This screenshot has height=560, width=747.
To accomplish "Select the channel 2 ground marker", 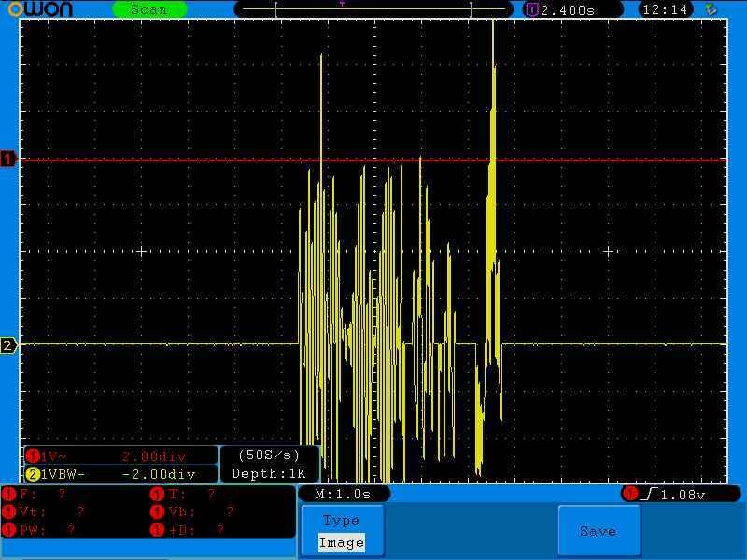I will (8, 344).
